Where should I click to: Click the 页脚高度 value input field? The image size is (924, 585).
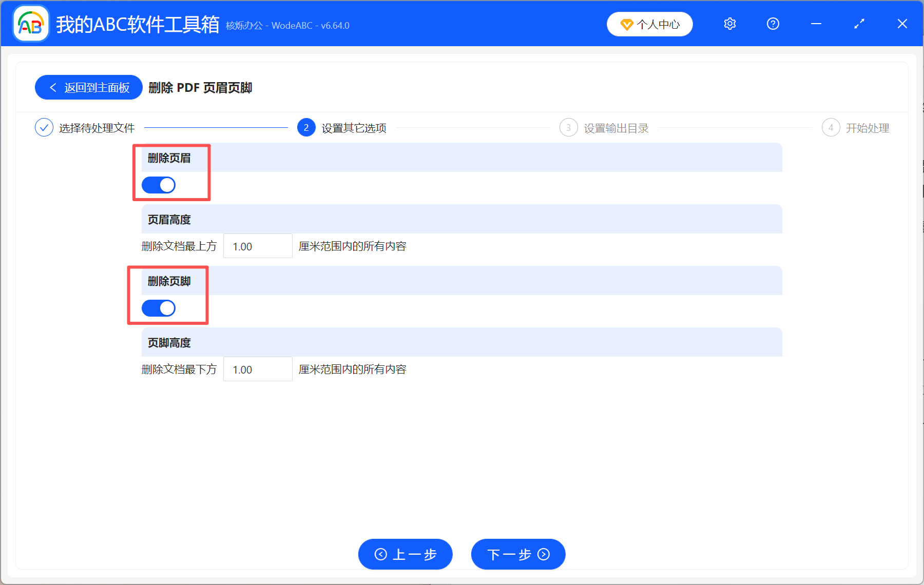point(258,369)
